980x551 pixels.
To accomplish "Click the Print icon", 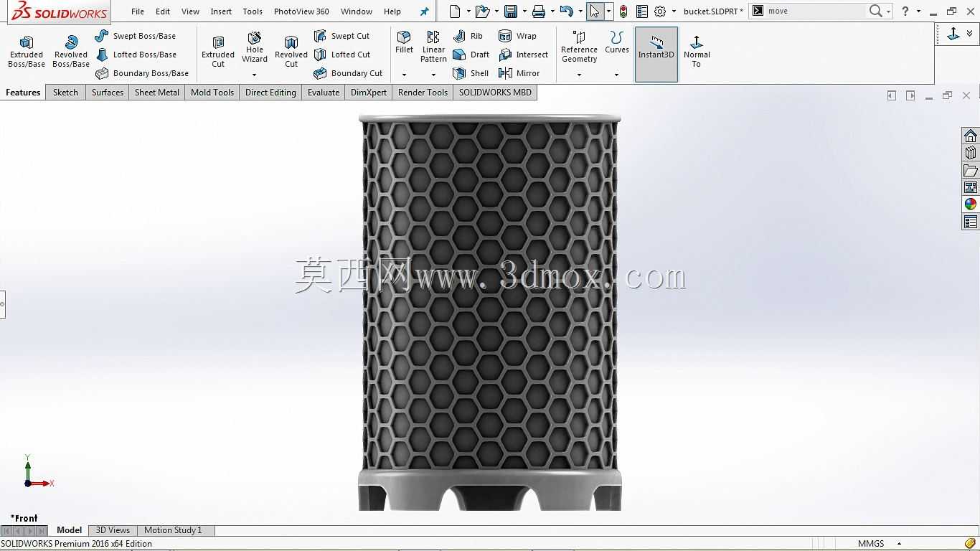I will [539, 11].
